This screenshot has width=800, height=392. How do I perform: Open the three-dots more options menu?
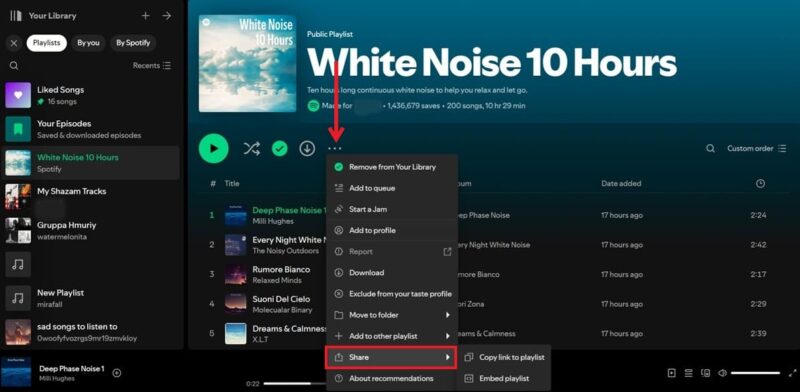335,149
